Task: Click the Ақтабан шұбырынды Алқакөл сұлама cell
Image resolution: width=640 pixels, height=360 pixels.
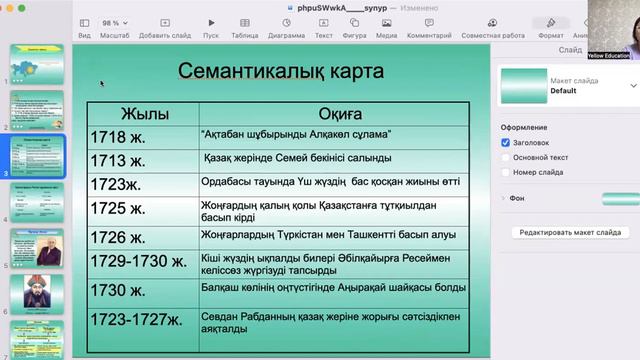Action: point(334,138)
